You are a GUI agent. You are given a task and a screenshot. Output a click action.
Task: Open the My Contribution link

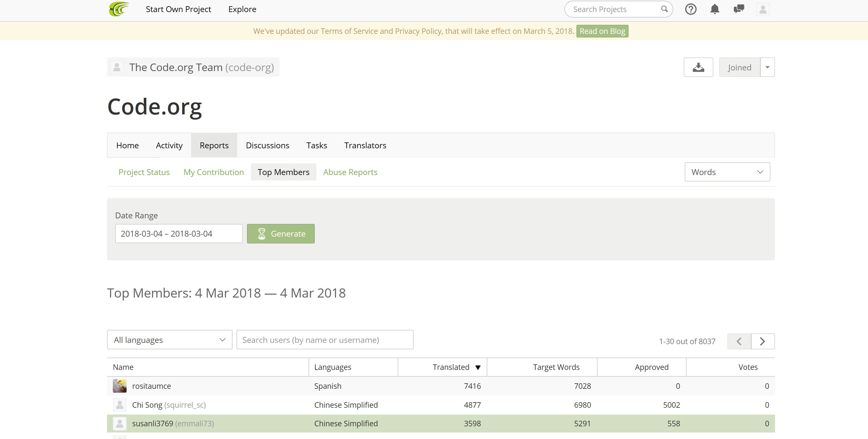(x=214, y=172)
